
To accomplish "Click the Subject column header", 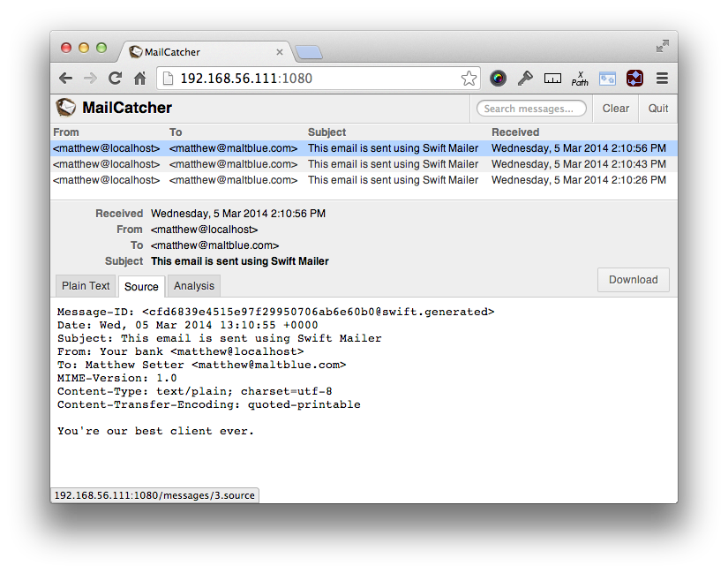I will 326,132.
